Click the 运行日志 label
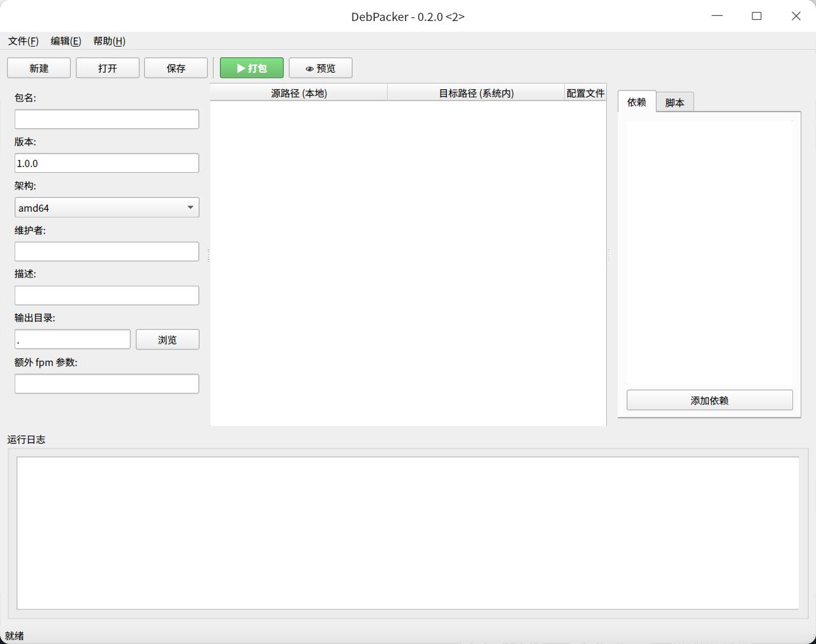The width and height of the screenshot is (816, 644). (26, 439)
